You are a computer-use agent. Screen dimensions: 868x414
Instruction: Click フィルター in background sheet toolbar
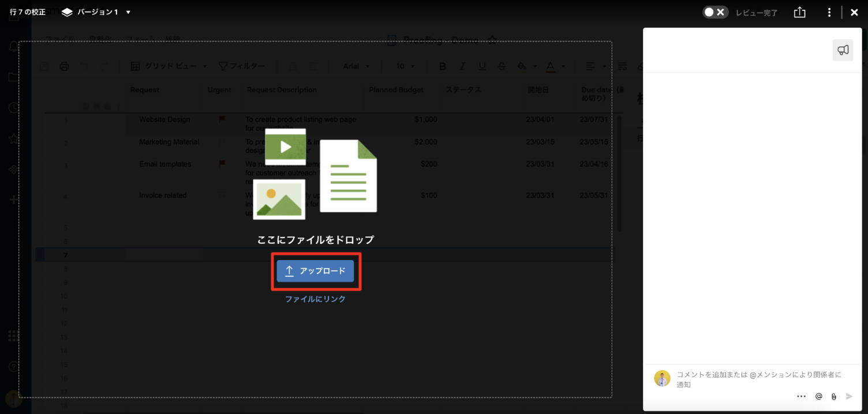coord(242,66)
